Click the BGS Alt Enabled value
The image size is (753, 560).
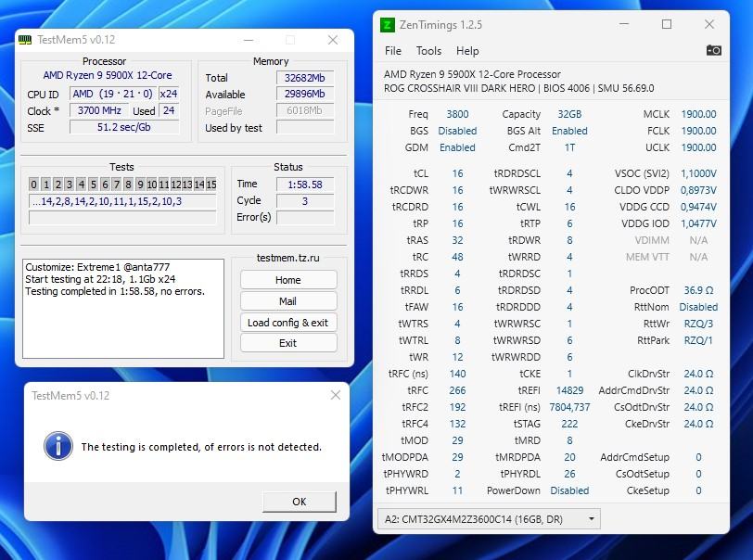569,131
